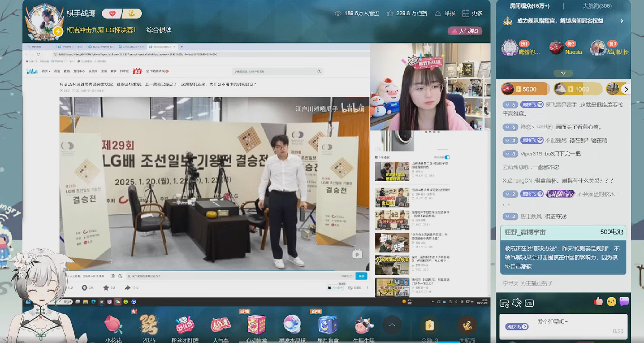The image size is (644, 343).
Task: Open the 狂野_震撼宇宙 500电池 super chat
Action: 563,250
